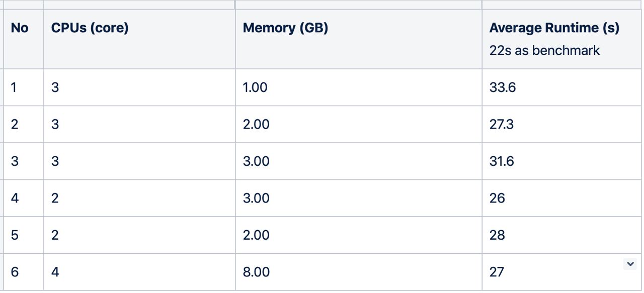Select the 'Memory (GB)' column header

click(x=359, y=39)
